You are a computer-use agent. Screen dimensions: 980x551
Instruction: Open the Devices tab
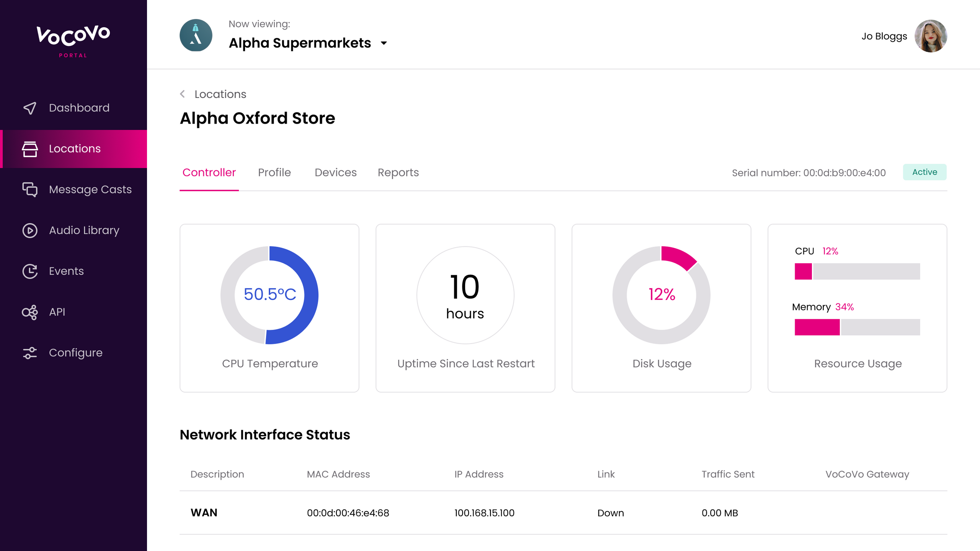coord(335,173)
